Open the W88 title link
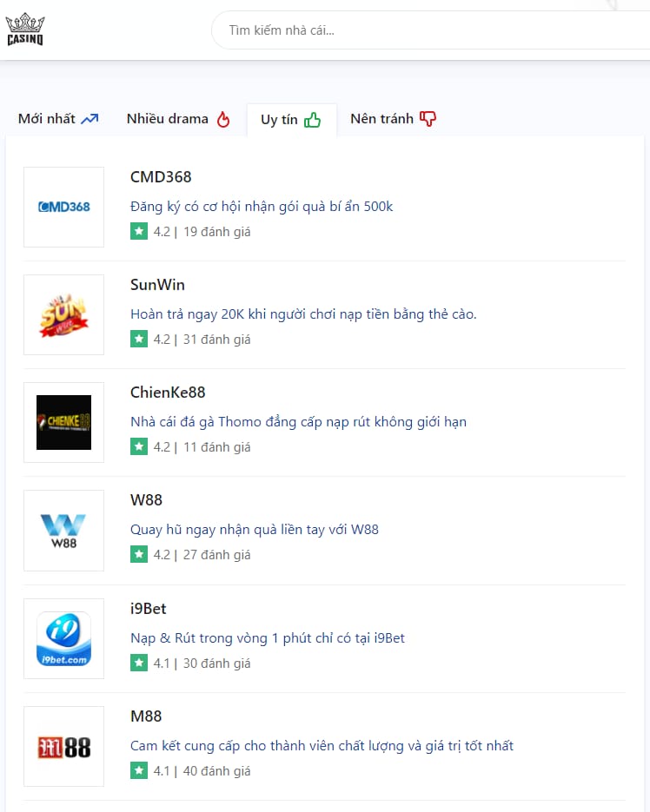Screen dimensions: 650x812 click(x=146, y=500)
